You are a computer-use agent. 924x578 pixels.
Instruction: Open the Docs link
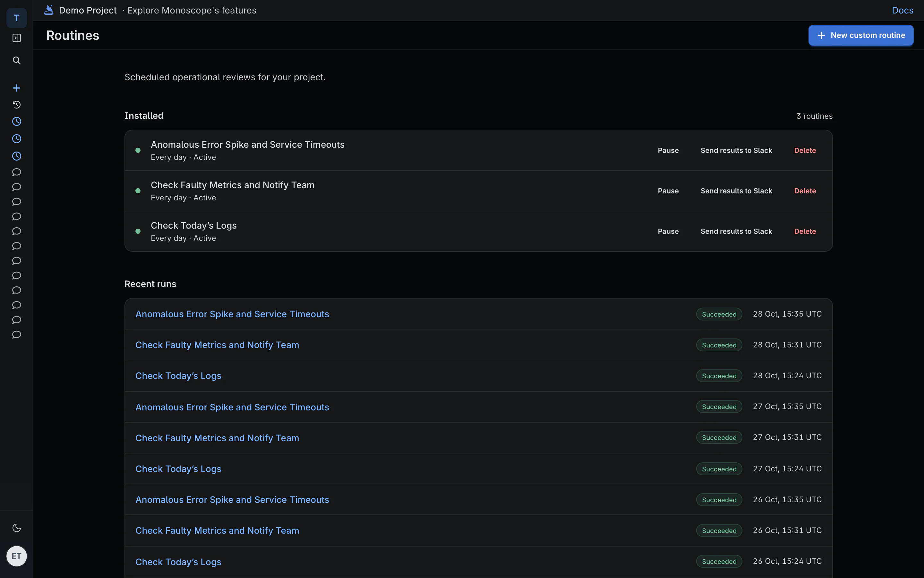[x=903, y=10]
